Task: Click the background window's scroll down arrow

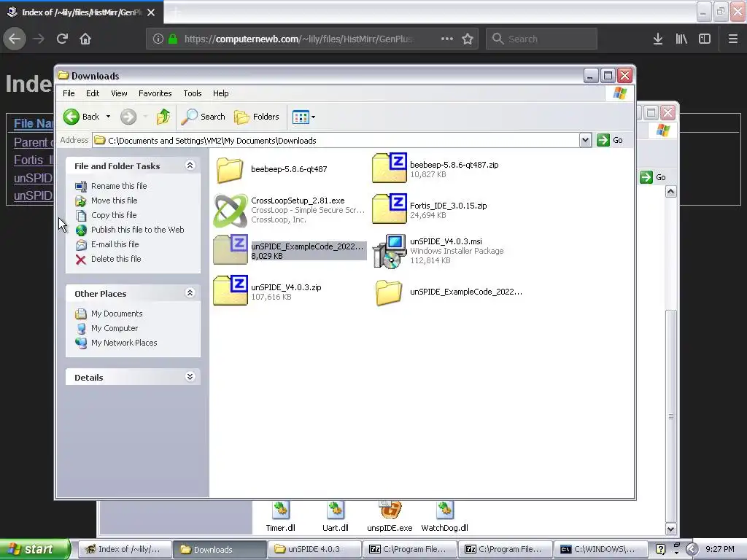Action: tap(671, 529)
